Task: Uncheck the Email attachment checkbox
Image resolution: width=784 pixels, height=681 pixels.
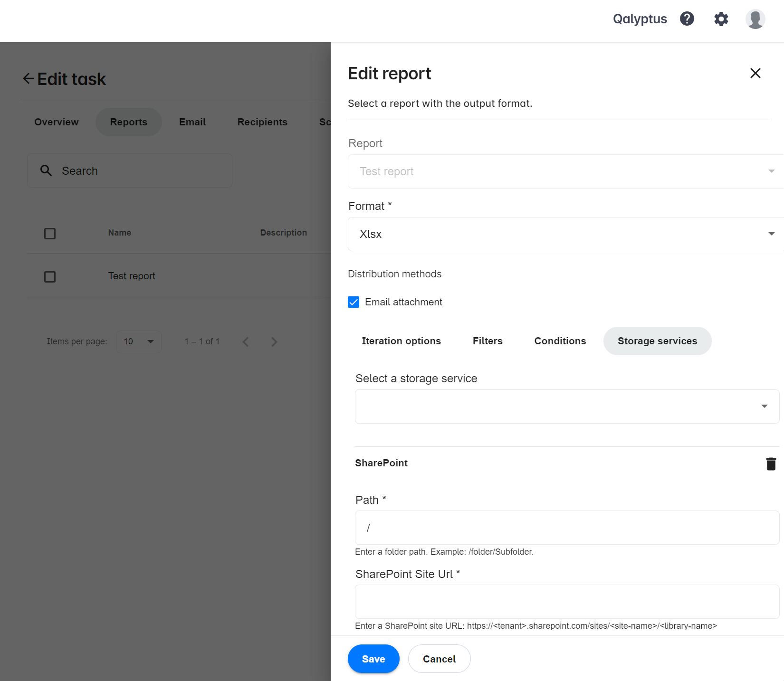Action: [354, 302]
